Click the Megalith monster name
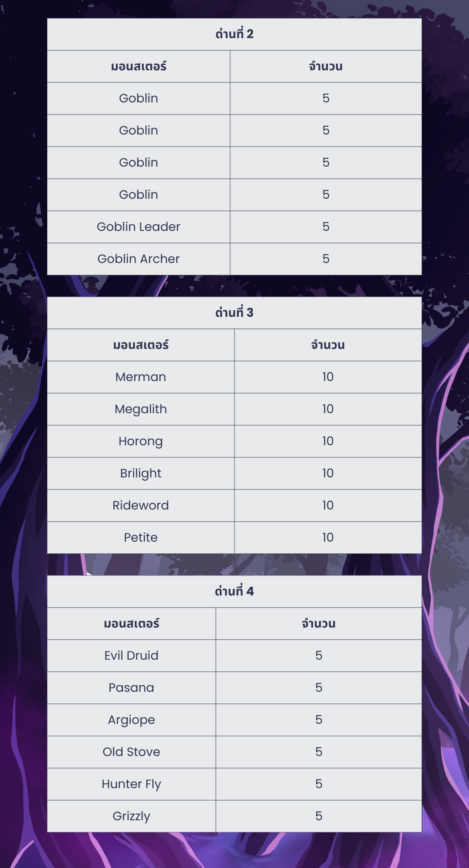This screenshot has height=868, width=469. 141,409
